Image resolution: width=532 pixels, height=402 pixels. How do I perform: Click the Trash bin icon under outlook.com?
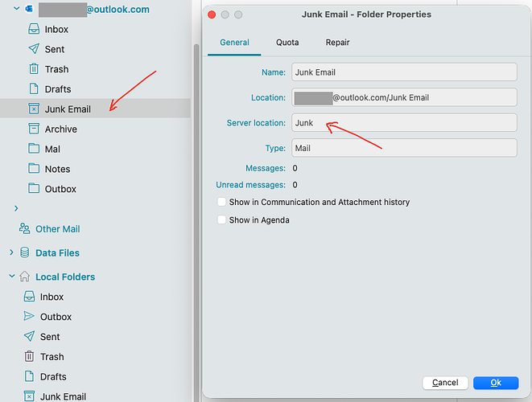[33, 69]
